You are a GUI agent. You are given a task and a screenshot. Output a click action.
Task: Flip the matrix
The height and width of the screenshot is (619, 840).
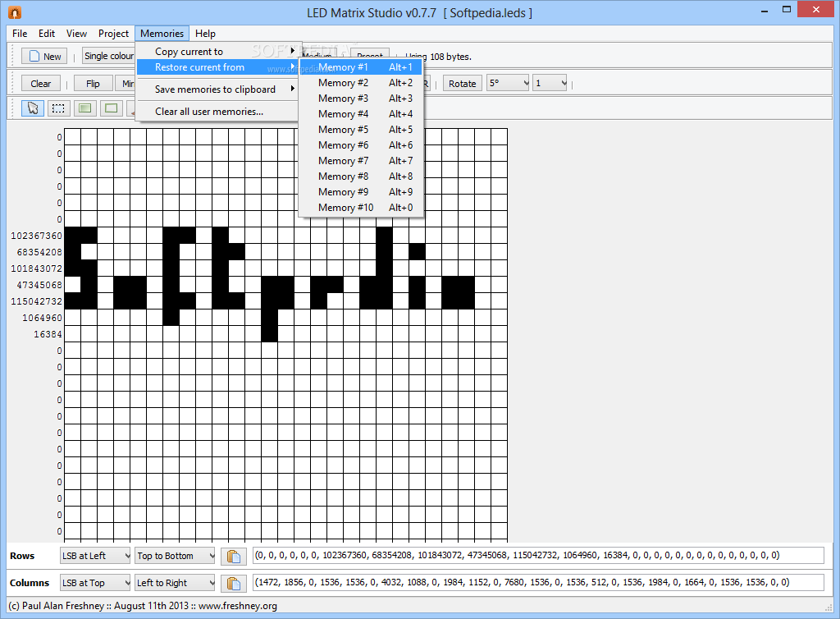coord(93,84)
